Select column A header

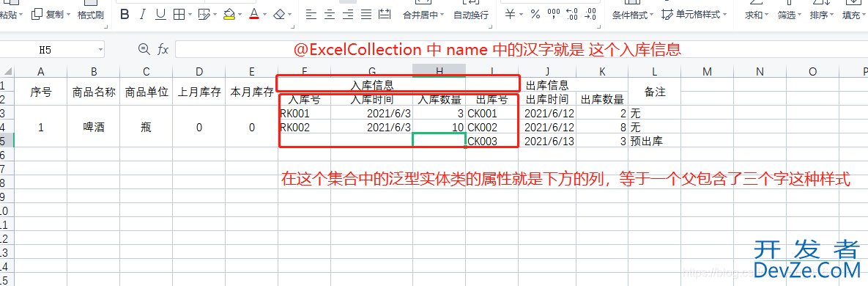(x=40, y=71)
